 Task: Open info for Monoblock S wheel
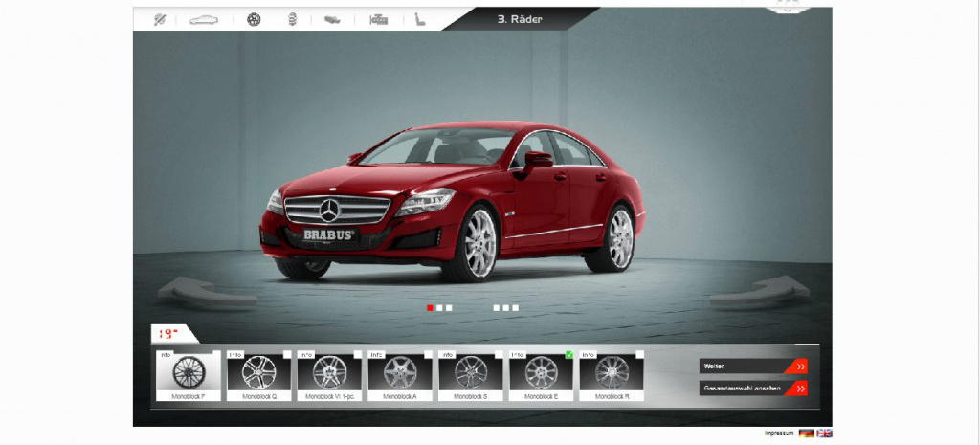[x=448, y=354]
